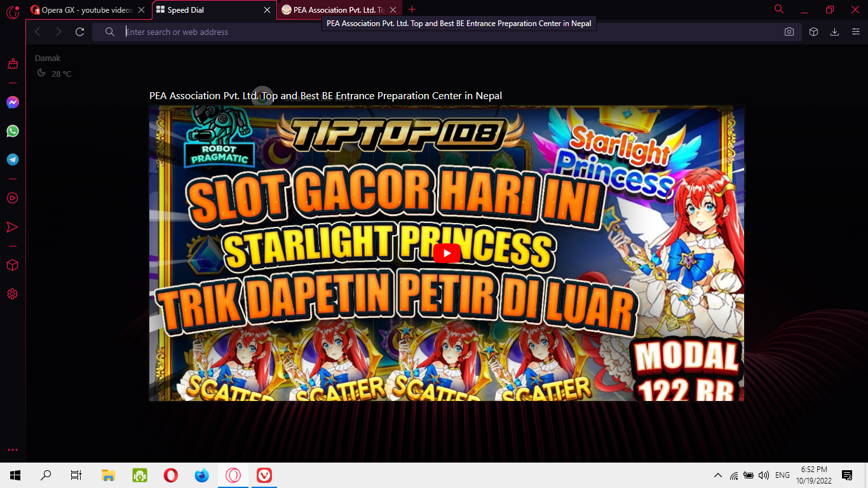Open the green Android app on the taskbar
868x488 pixels.
coord(140,475)
